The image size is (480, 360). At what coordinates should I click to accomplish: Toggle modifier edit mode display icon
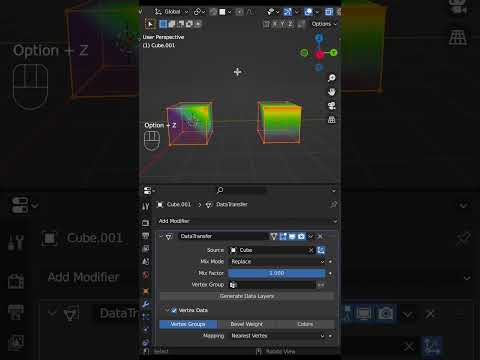(283, 236)
